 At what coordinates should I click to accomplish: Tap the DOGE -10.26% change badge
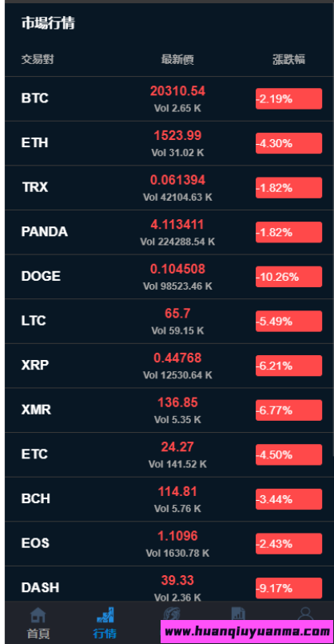click(289, 277)
